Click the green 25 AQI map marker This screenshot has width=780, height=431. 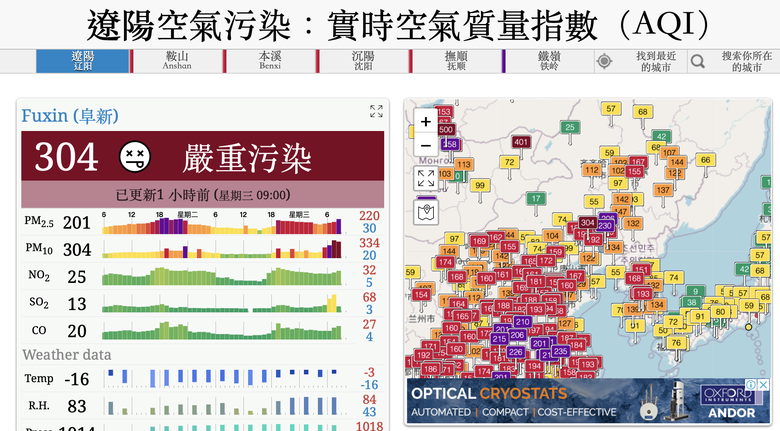click(x=570, y=127)
